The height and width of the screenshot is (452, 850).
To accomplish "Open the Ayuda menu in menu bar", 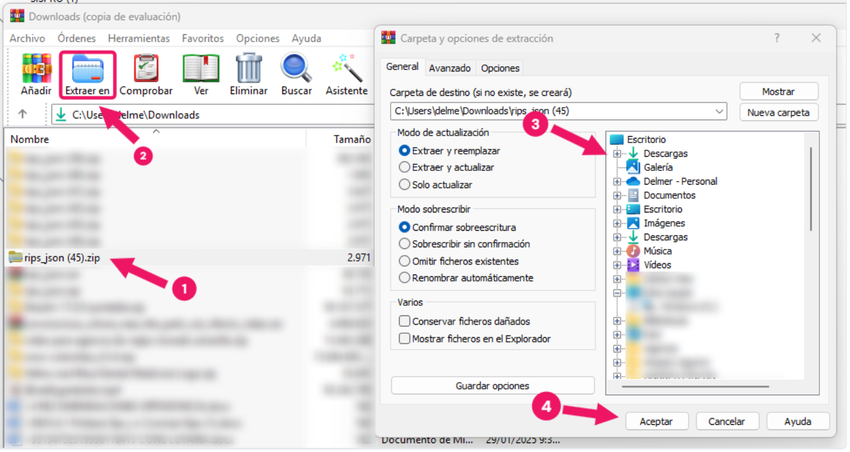I will [306, 38].
